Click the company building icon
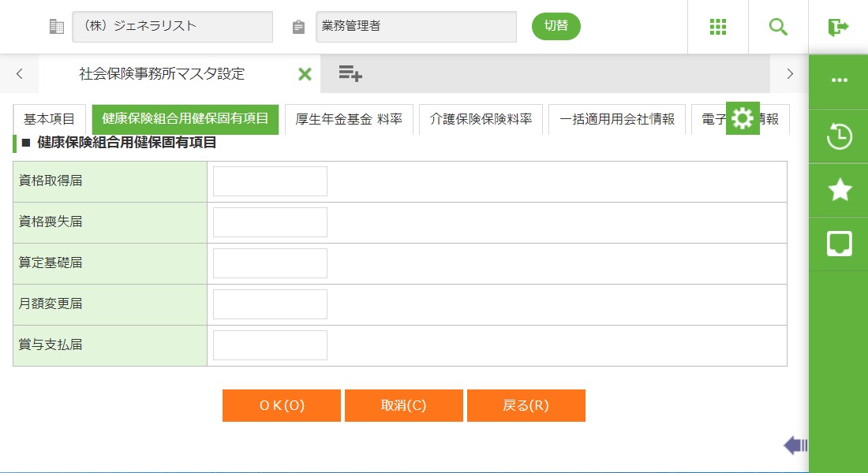The width and height of the screenshot is (868, 473). coord(57,26)
